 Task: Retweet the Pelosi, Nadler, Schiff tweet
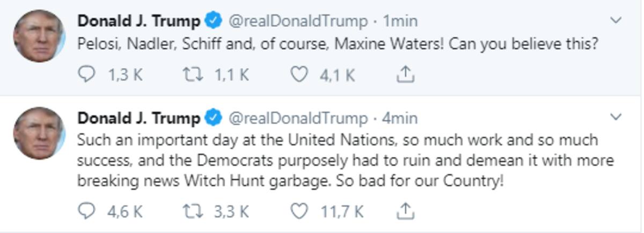[x=193, y=74]
